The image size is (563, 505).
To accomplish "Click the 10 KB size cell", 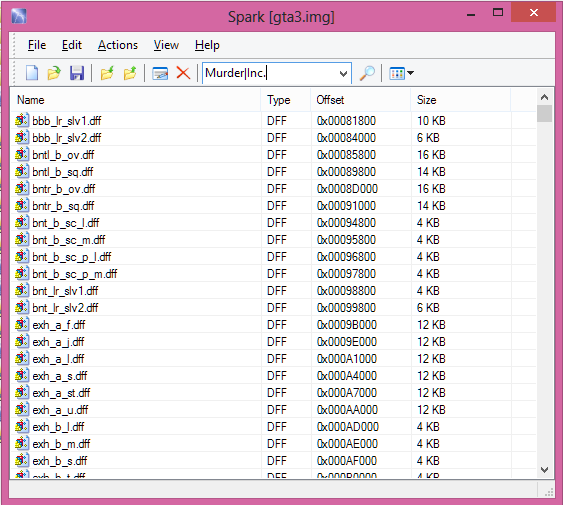I will pos(431,121).
